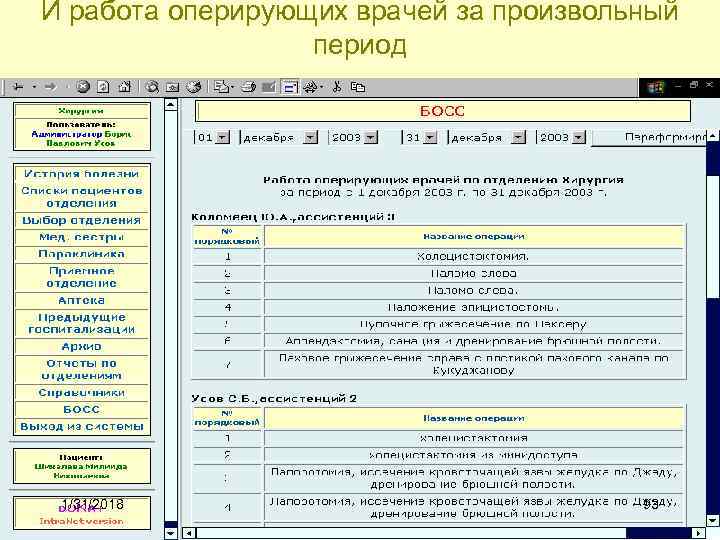Screen dimensions: 720x540
Task: Click report title Работа оперирующих врачей
Action: [443, 180]
